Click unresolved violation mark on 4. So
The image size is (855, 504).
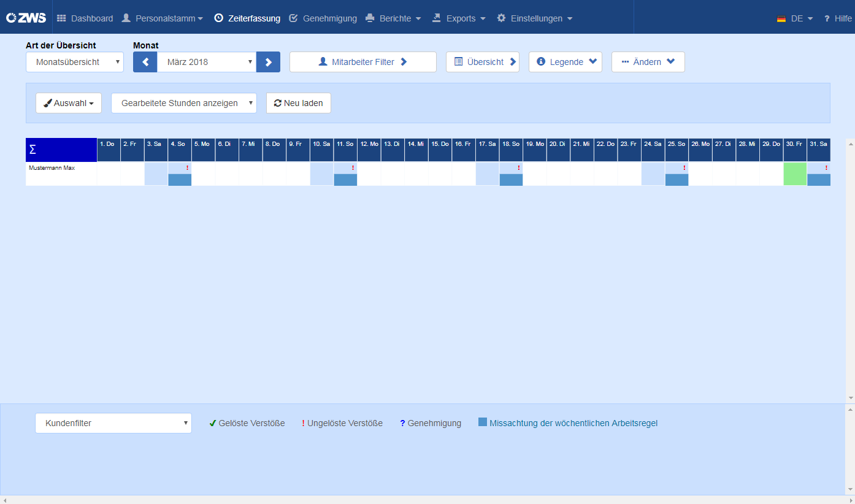(187, 167)
